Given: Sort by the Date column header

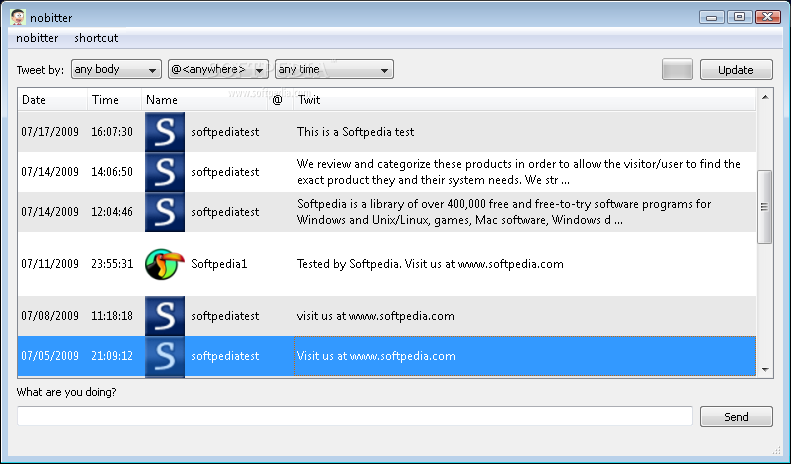Looking at the screenshot, I should point(52,100).
